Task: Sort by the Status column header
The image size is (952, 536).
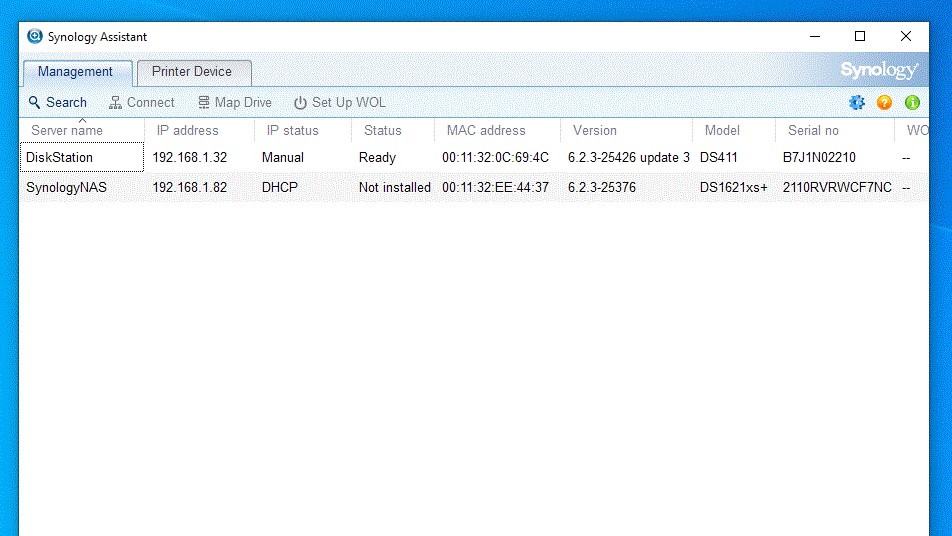Action: 393,131
